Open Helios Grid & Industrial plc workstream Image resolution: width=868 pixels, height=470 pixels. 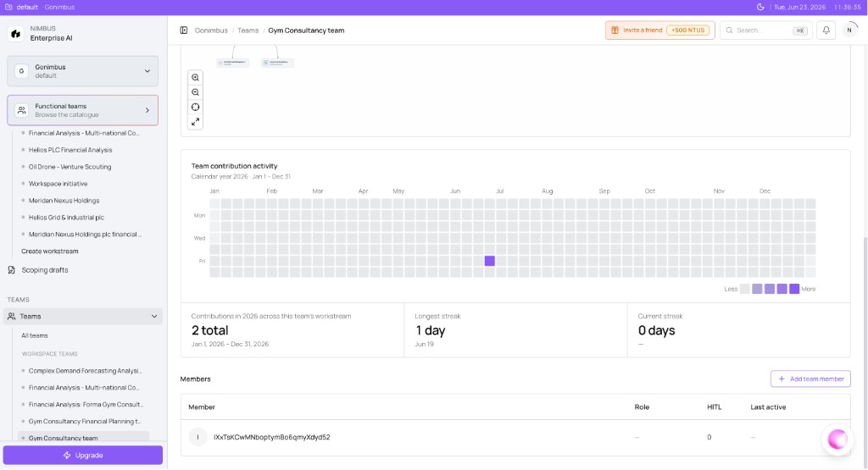pos(66,218)
